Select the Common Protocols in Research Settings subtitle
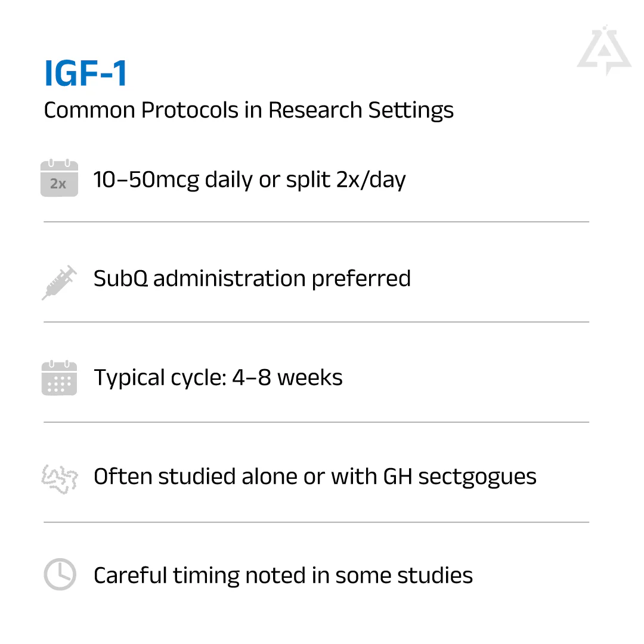This screenshot has height=644, width=644. click(249, 110)
